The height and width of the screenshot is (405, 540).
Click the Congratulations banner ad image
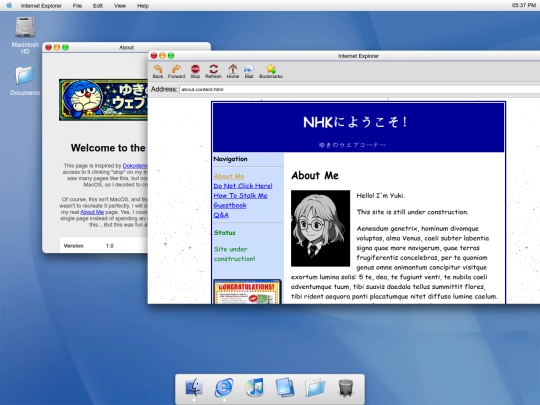coord(247,292)
